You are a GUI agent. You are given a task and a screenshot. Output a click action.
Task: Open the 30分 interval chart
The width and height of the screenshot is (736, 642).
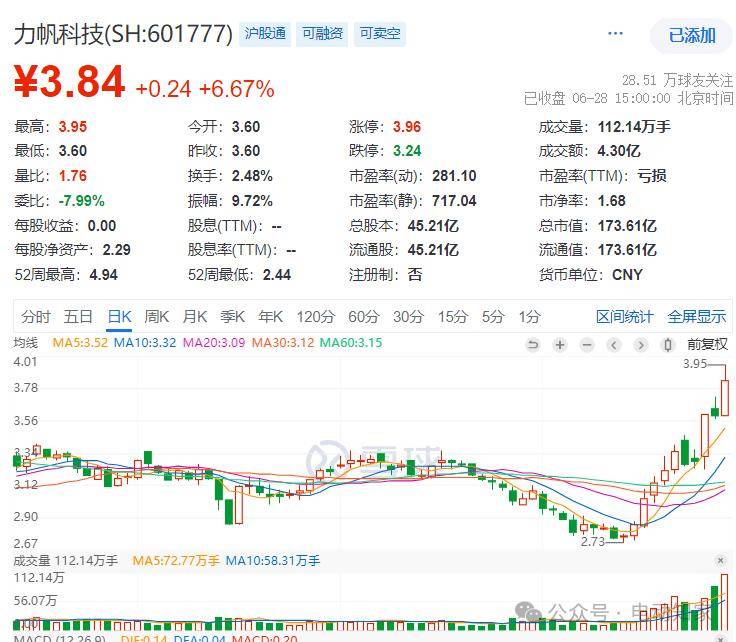tap(408, 317)
